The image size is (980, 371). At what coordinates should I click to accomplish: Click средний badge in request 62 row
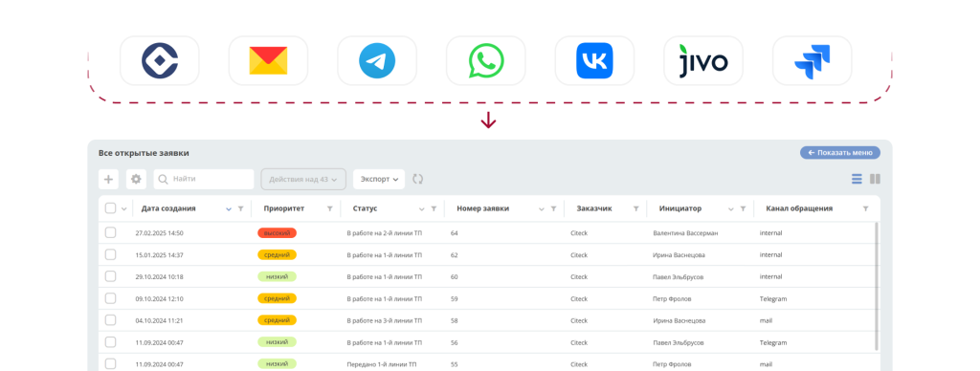pyautogui.click(x=277, y=255)
